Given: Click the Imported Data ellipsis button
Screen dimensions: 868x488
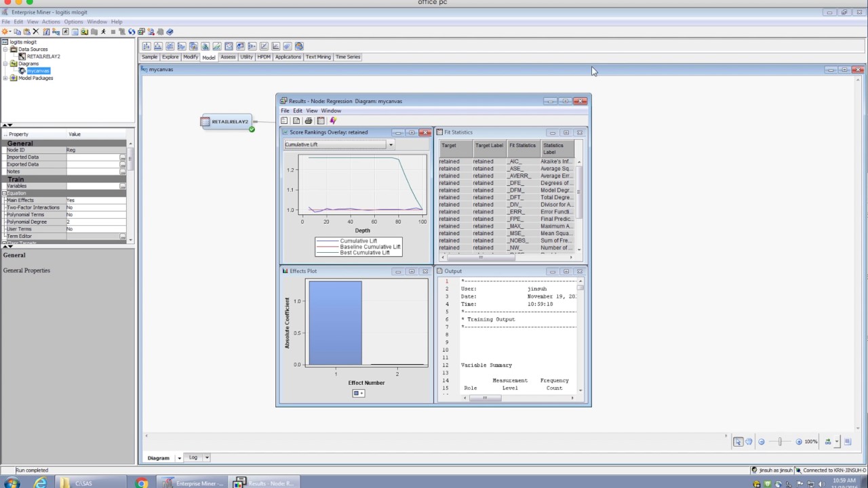Looking at the screenshot, I should click(123, 157).
